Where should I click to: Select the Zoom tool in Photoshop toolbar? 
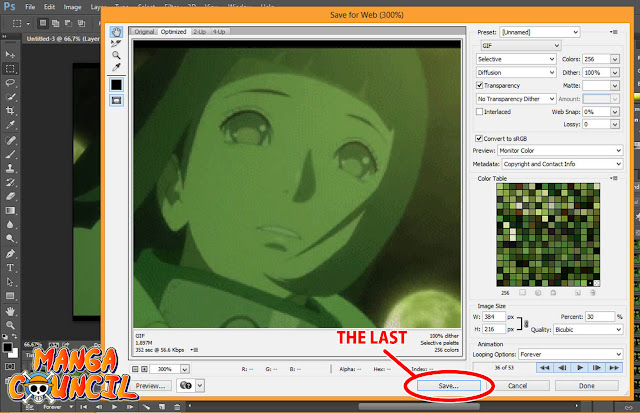[10, 325]
